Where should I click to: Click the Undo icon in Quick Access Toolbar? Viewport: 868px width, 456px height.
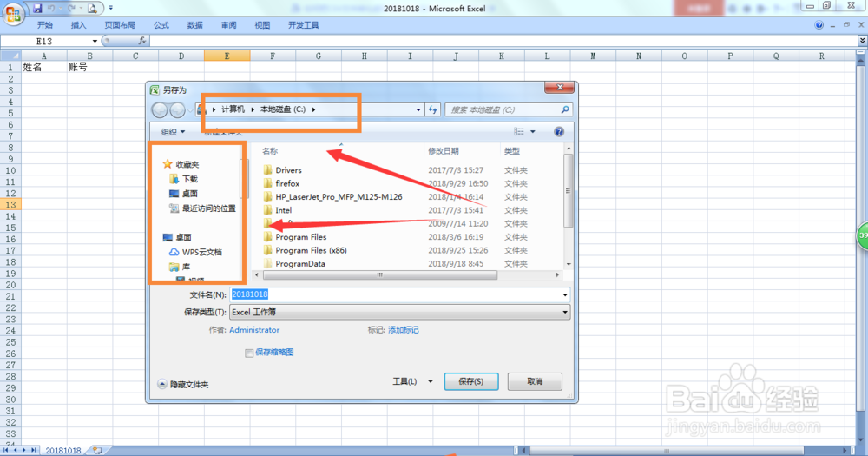pyautogui.click(x=51, y=8)
